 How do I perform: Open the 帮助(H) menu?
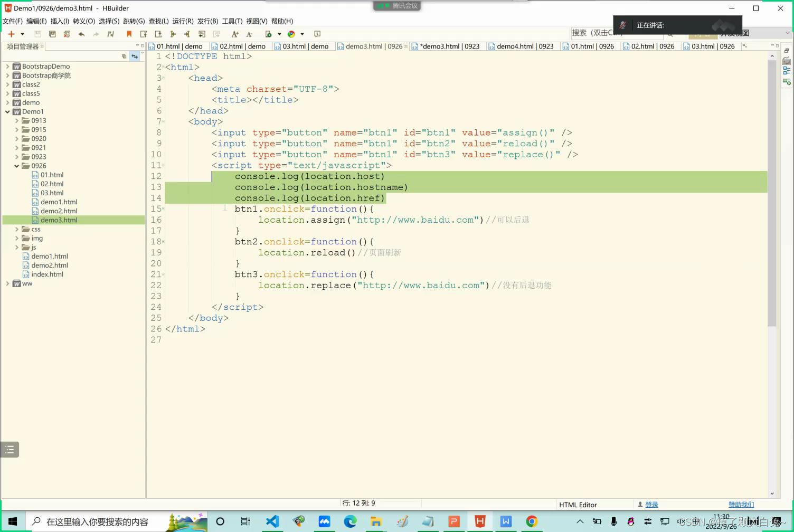tap(282, 21)
